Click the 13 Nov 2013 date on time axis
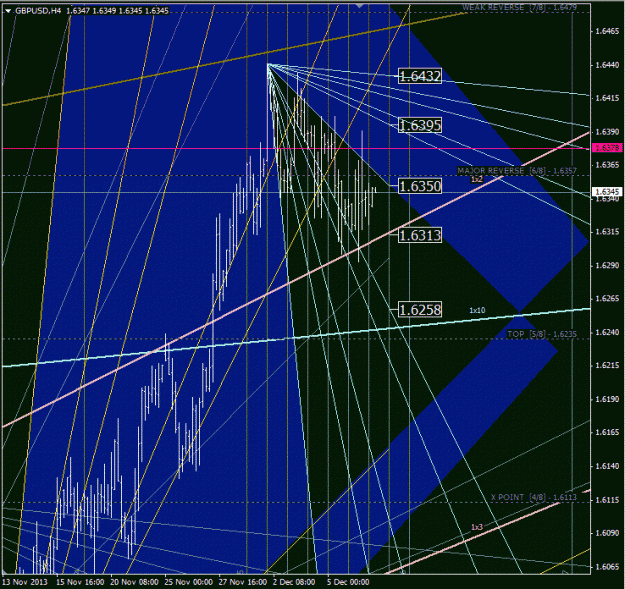Screen dimensions: 625x589 [25, 582]
